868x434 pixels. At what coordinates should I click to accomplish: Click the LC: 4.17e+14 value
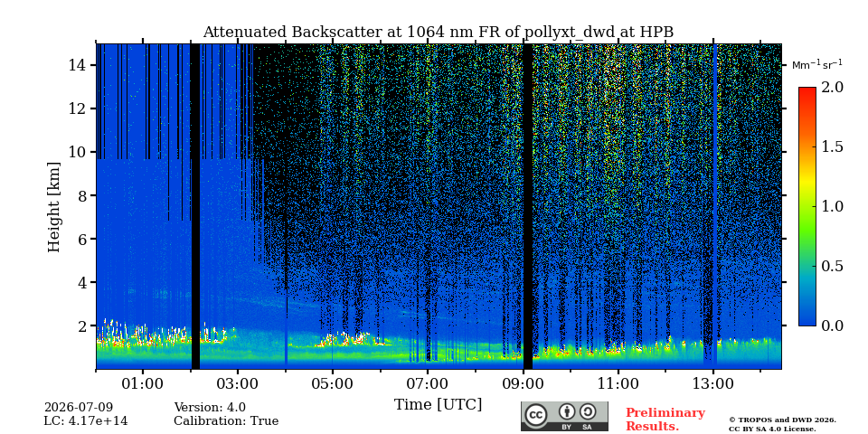[x=86, y=421]
